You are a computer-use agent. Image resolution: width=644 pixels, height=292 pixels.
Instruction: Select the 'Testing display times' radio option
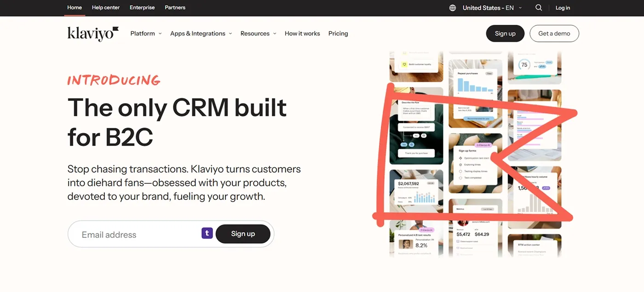(x=460, y=171)
